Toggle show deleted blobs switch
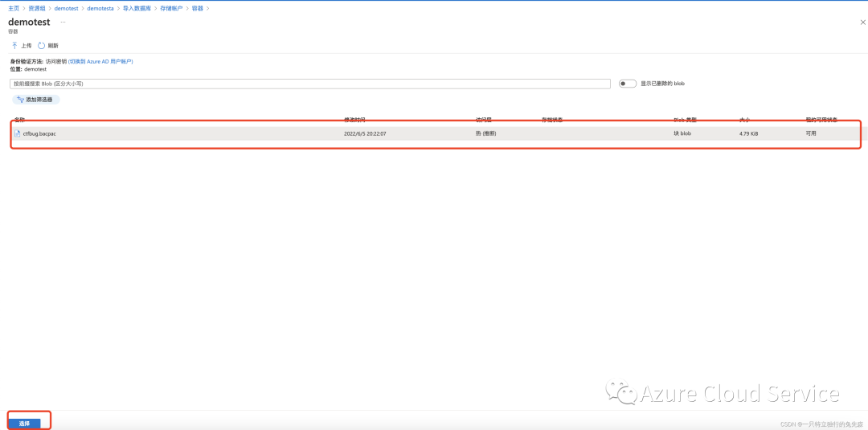868x430 pixels. click(627, 84)
